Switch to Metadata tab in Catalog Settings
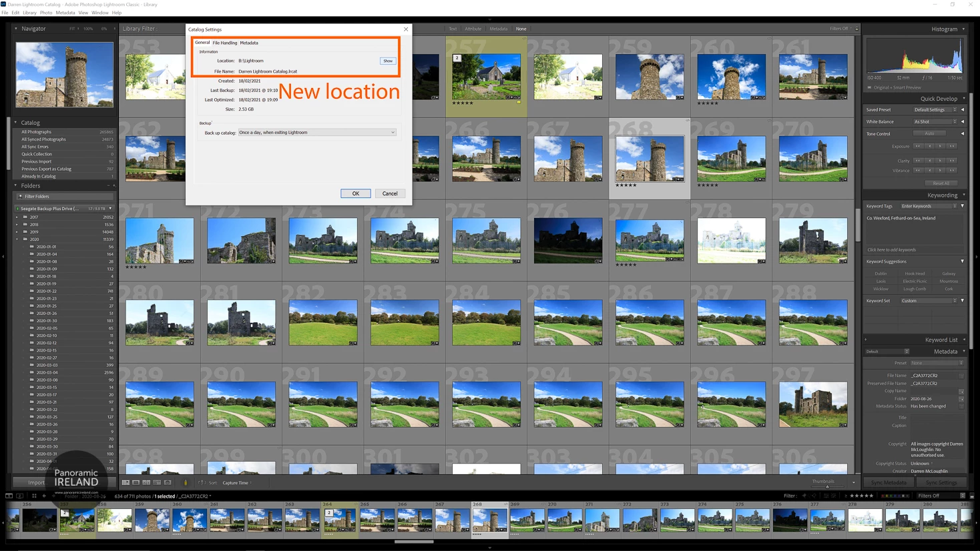980x551 pixels. click(249, 43)
